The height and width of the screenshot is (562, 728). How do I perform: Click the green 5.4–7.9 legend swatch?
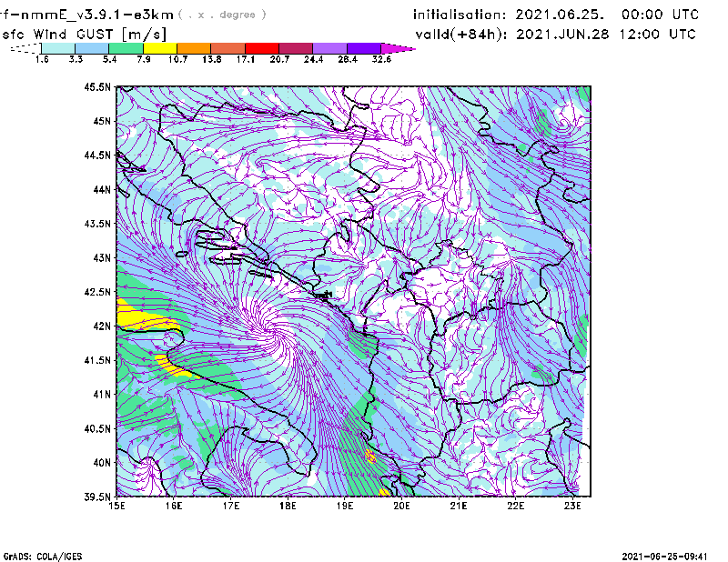pyautogui.click(x=126, y=48)
